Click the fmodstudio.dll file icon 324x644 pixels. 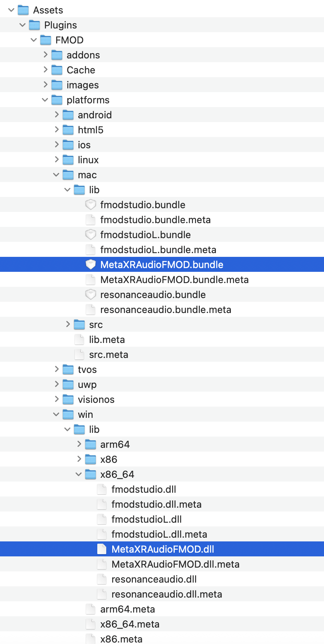tap(102, 489)
